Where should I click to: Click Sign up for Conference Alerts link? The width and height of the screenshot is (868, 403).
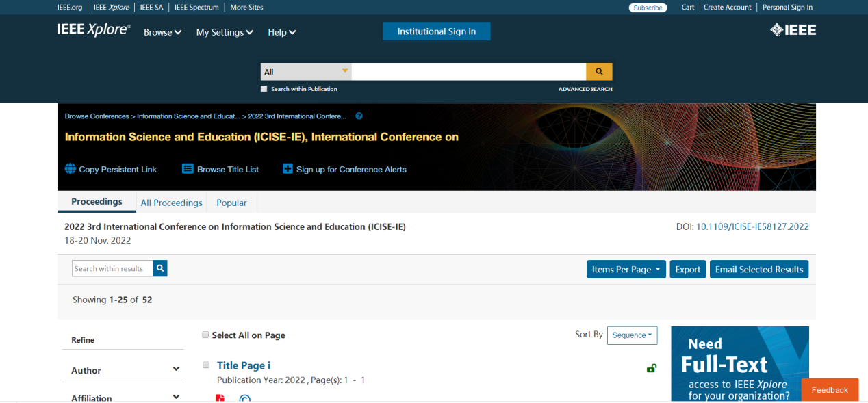[x=351, y=170]
